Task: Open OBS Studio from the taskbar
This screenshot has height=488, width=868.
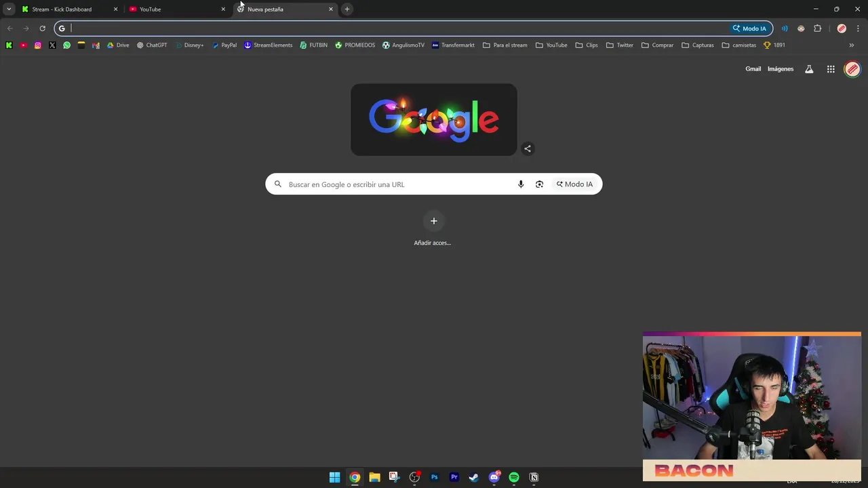Action: pyautogui.click(x=414, y=477)
